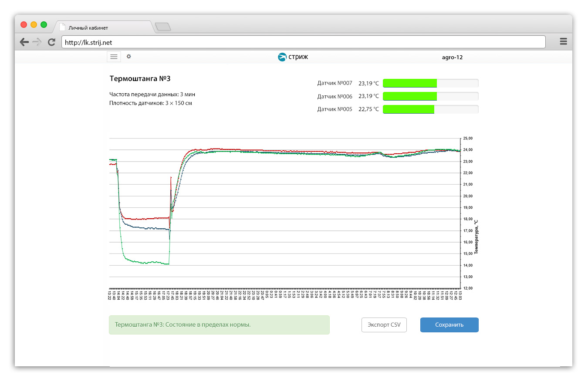The height and width of the screenshot is (392, 588).
Task: Click the Датчик №005 label
Action: (335, 109)
